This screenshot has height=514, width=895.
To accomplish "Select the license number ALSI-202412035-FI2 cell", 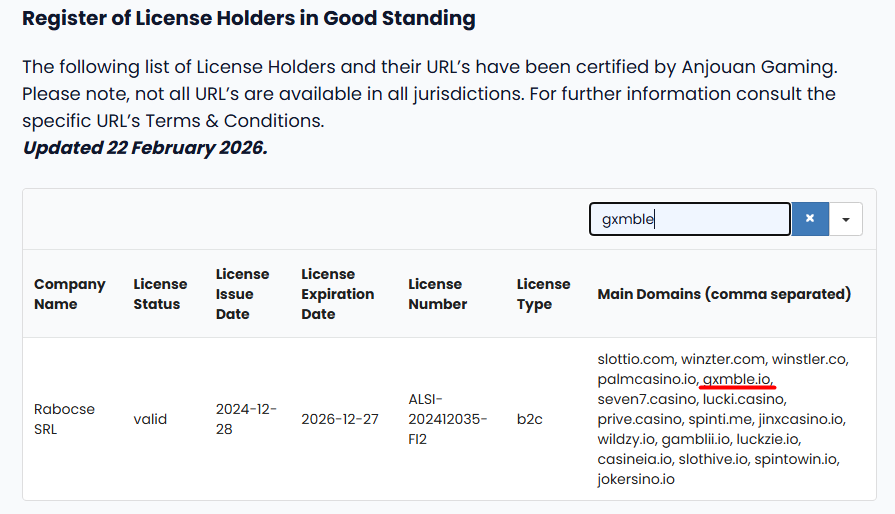I will tap(447, 419).
